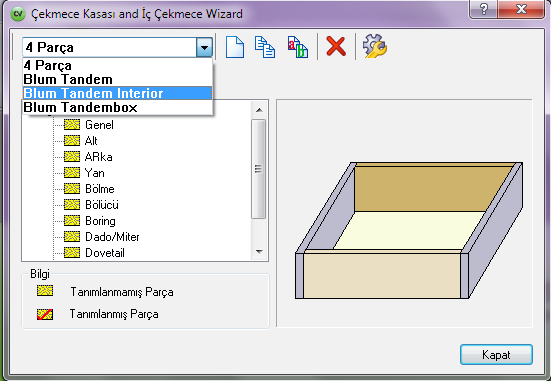Click the Dovetail part icon in tree
Screen dimensions: 551x381
[72, 252]
